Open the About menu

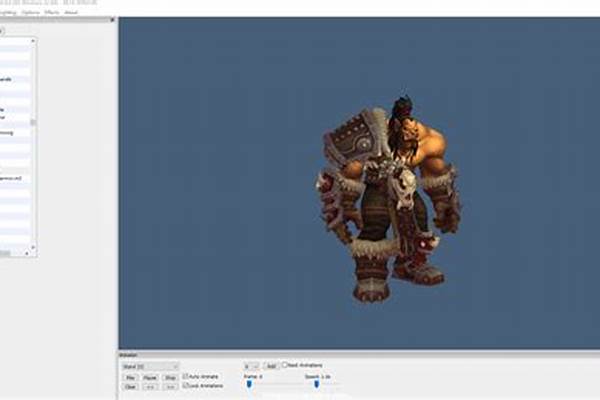(71, 12)
